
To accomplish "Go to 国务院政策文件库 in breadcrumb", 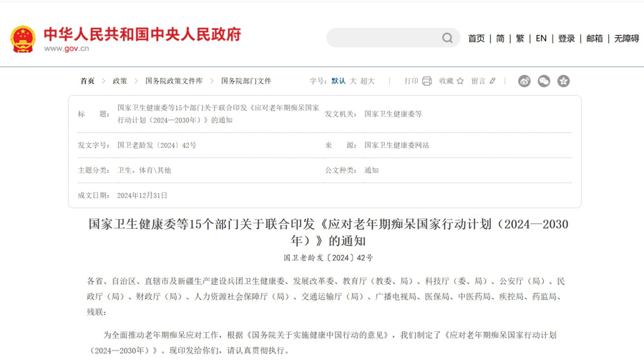I will (174, 81).
